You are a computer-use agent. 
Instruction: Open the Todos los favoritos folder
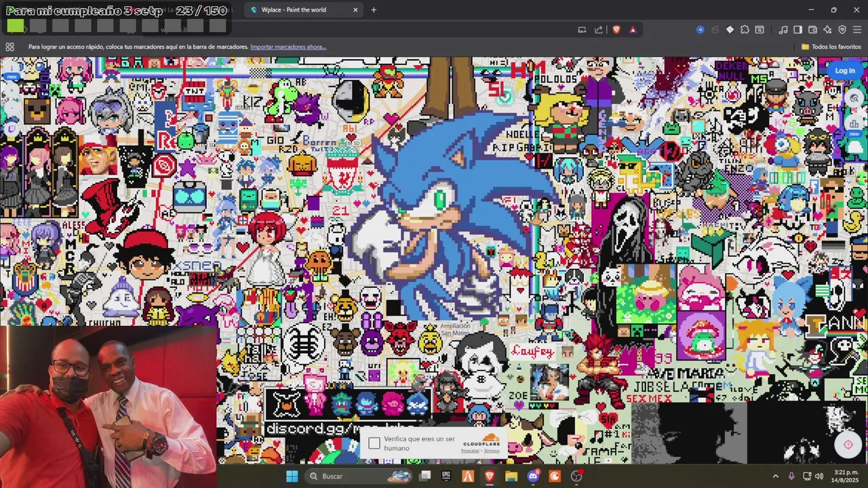coord(831,47)
